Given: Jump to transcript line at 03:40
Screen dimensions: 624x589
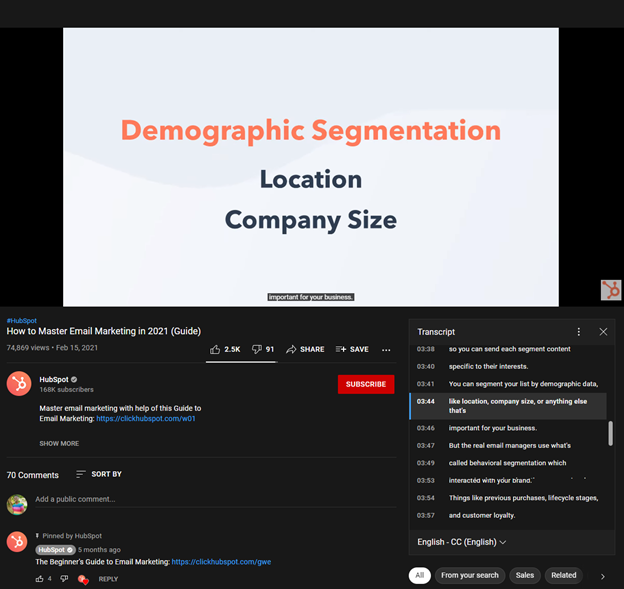Looking at the screenshot, I should (x=508, y=367).
